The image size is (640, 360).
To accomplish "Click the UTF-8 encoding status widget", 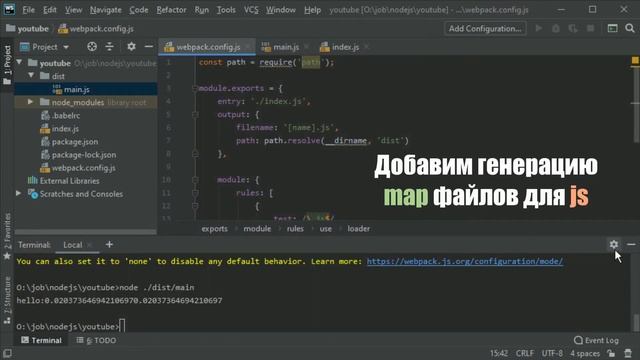I will pyautogui.click(x=552, y=353).
